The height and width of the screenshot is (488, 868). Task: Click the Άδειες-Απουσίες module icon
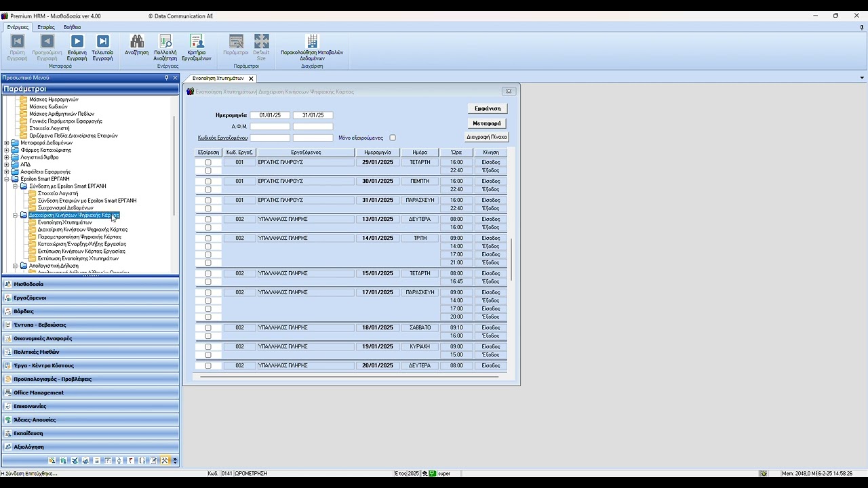click(7, 420)
